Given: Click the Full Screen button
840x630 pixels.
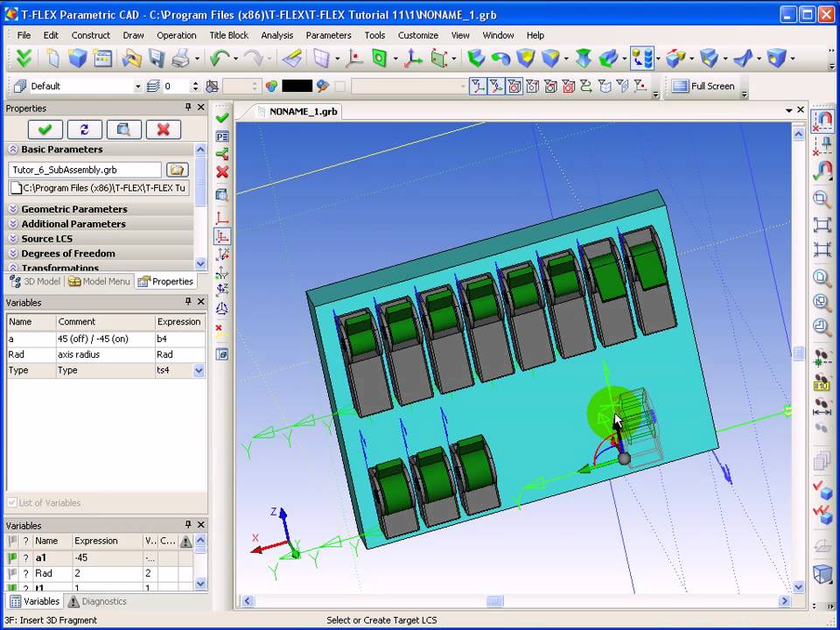Looking at the screenshot, I should point(704,86).
